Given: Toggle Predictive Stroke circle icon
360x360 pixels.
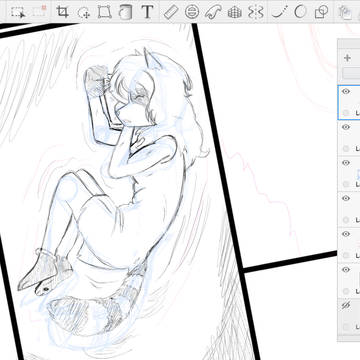Looking at the screenshot, I should [300, 12].
